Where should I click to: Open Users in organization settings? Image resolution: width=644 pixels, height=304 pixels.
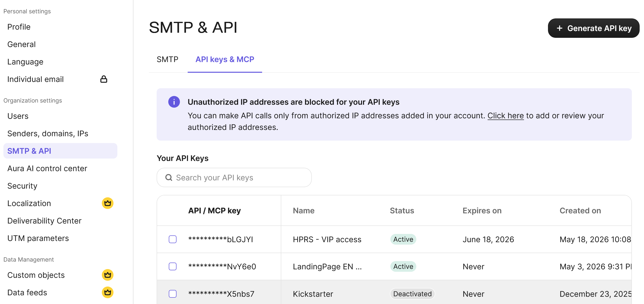click(x=18, y=116)
